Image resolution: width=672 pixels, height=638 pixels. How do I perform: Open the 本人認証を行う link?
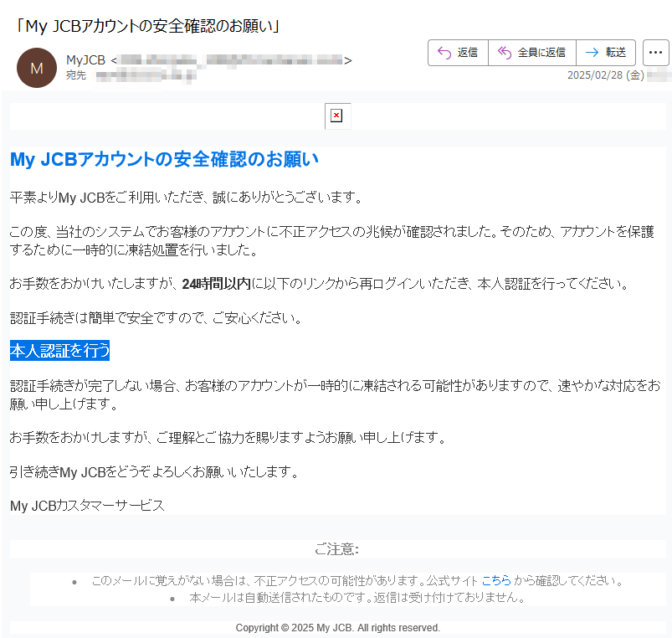pos(59,350)
